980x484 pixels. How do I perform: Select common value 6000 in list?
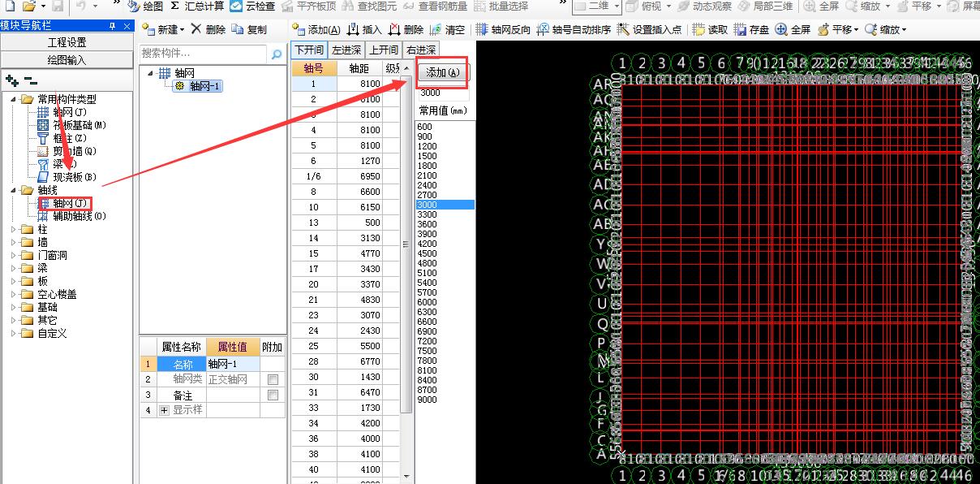click(445, 302)
